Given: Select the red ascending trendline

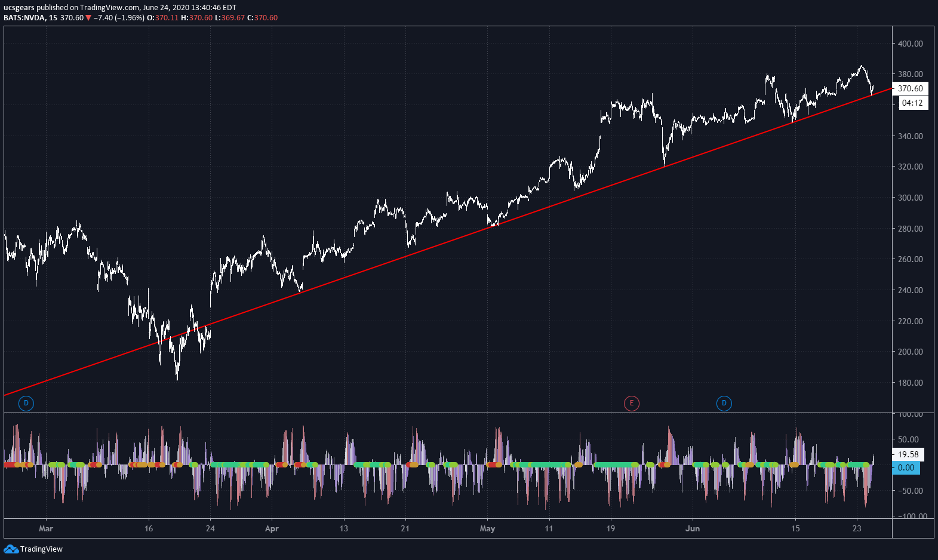Looking at the screenshot, I should 448,241.
